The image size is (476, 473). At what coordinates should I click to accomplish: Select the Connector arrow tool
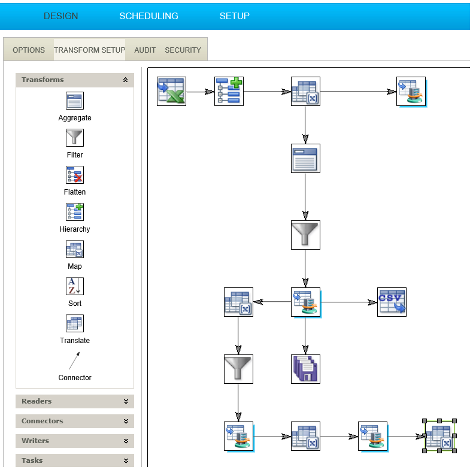pyautogui.click(x=74, y=361)
